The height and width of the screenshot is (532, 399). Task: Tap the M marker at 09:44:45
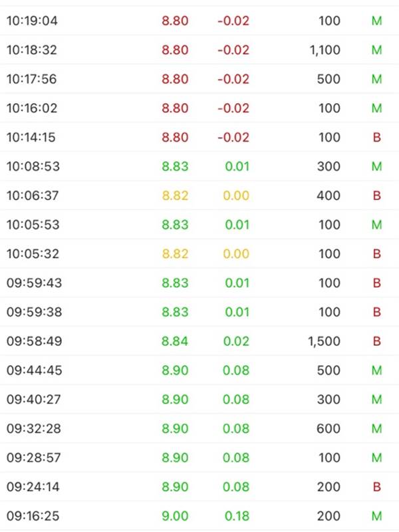pyautogui.click(x=376, y=370)
